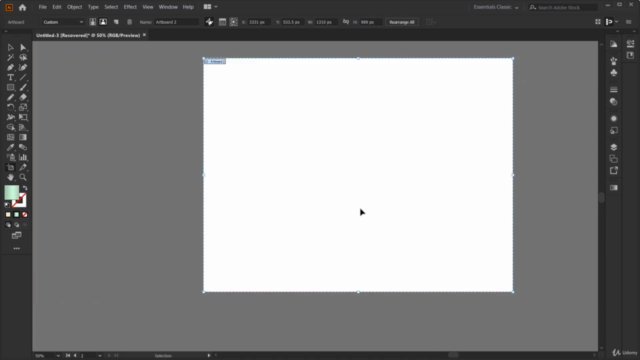Image resolution: width=640 pixels, height=360 pixels.
Task: Select the Gradient tool
Action: 23,138
